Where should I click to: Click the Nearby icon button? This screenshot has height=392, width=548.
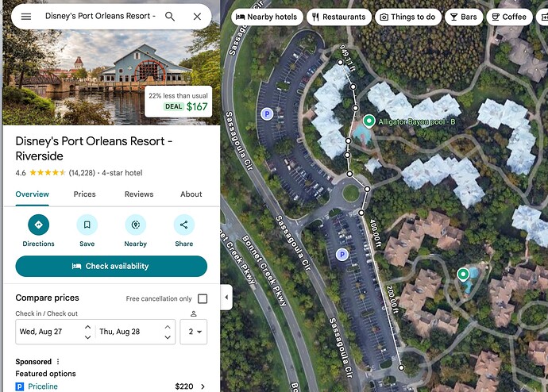(136, 225)
